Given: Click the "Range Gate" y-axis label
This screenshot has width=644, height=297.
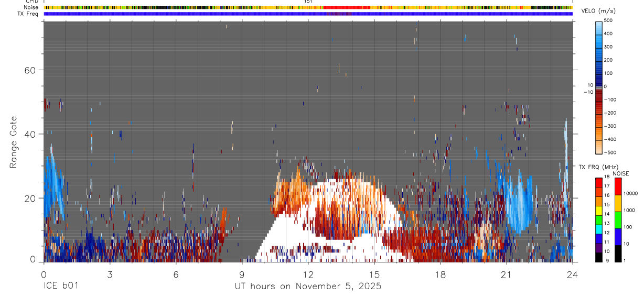Looking at the screenshot, I should coord(14,142).
